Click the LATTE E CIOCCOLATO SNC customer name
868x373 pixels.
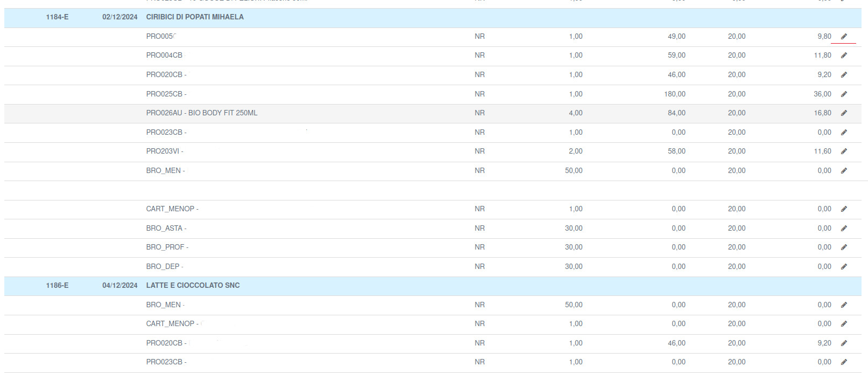tap(193, 286)
